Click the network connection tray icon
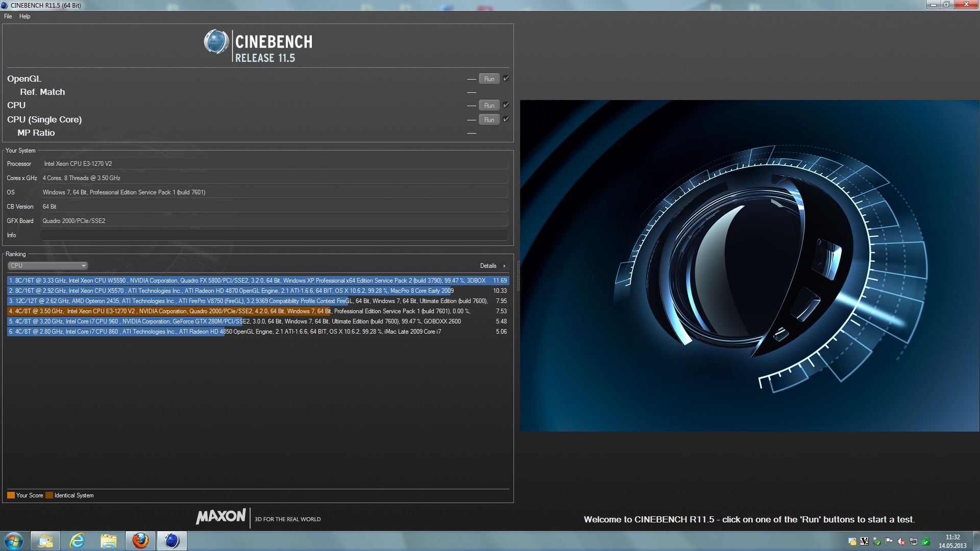Image resolution: width=980 pixels, height=551 pixels. click(x=914, y=541)
